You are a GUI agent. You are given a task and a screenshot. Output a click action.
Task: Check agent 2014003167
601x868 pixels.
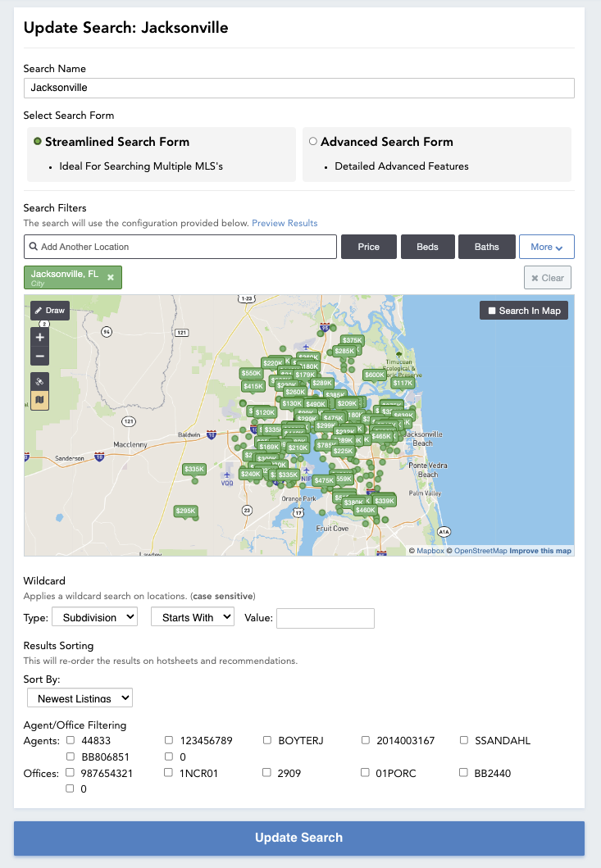click(366, 740)
